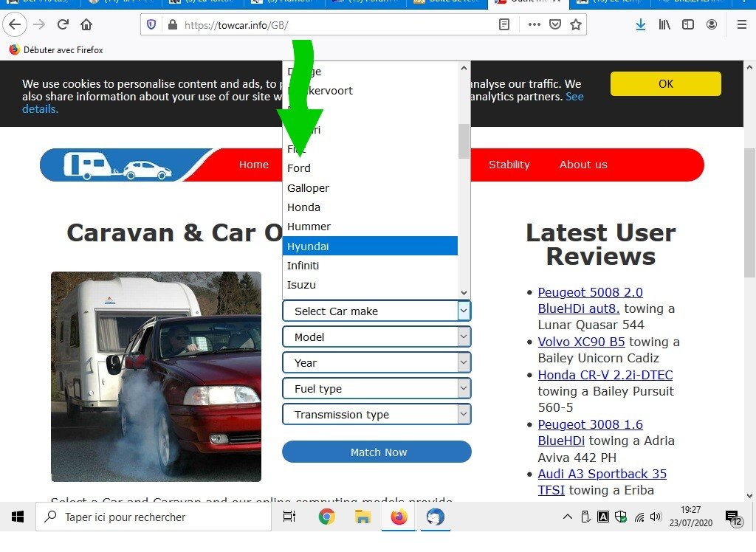Open tracking protection shield in address bar

pos(151,24)
